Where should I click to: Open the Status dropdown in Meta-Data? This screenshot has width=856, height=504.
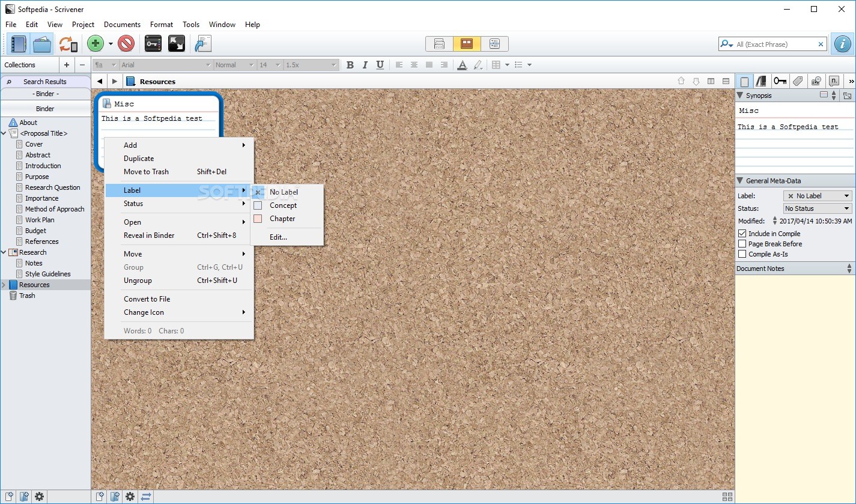pos(818,208)
